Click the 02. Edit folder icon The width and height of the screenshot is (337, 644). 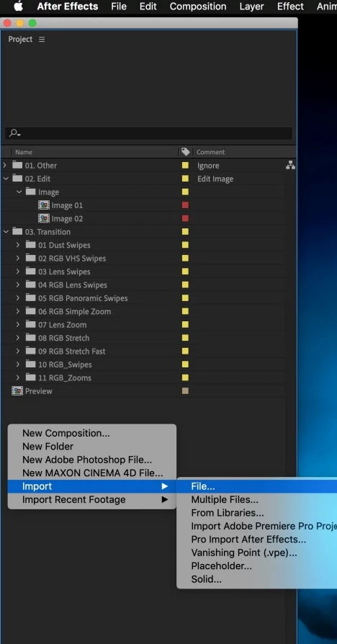17,178
